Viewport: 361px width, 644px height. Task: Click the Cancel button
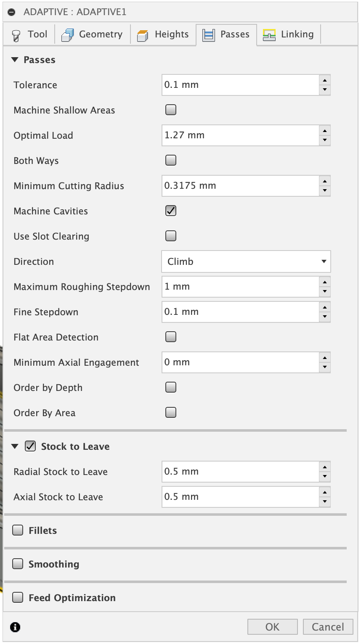[x=328, y=627]
